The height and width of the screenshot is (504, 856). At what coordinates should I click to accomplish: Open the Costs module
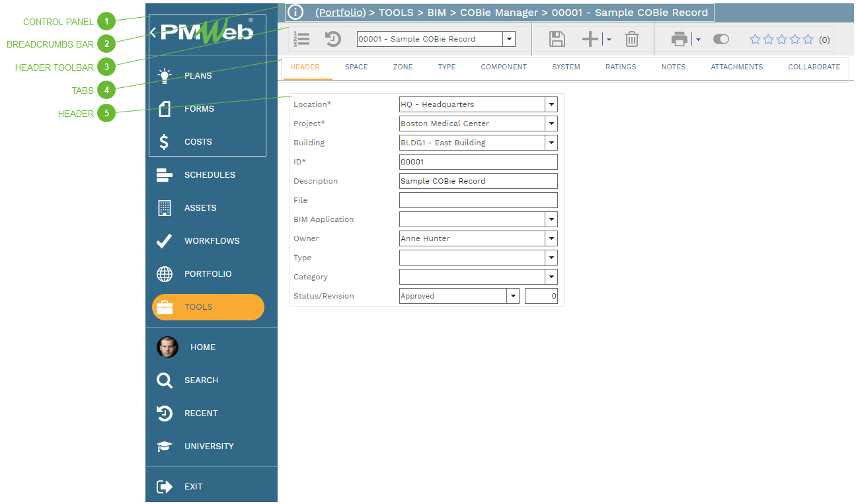(x=198, y=141)
